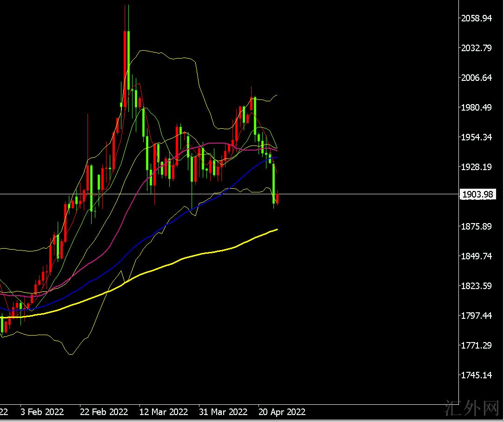Viewport: 504px width, 422px height.
Task: Click the 20 Apr 2022 date label
Action: (x=282, y=412)
